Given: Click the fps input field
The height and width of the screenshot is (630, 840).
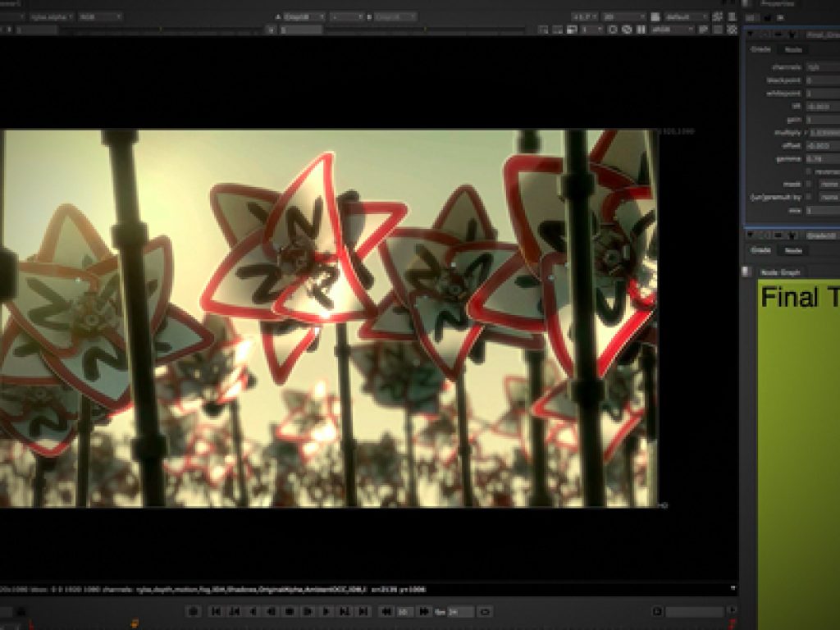Looking at the screenshot, I should click(x=461, y=611).
